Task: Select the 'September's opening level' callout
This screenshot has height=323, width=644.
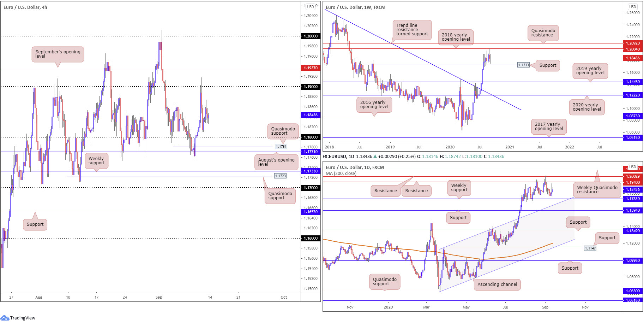Action: click(58, 54)
